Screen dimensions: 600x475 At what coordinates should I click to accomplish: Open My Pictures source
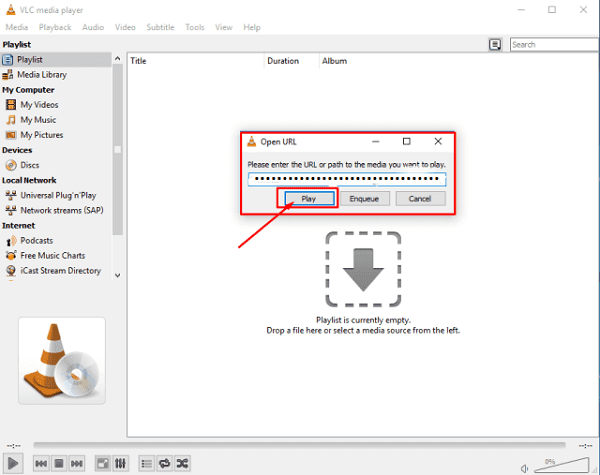click(x=42, y=135)
